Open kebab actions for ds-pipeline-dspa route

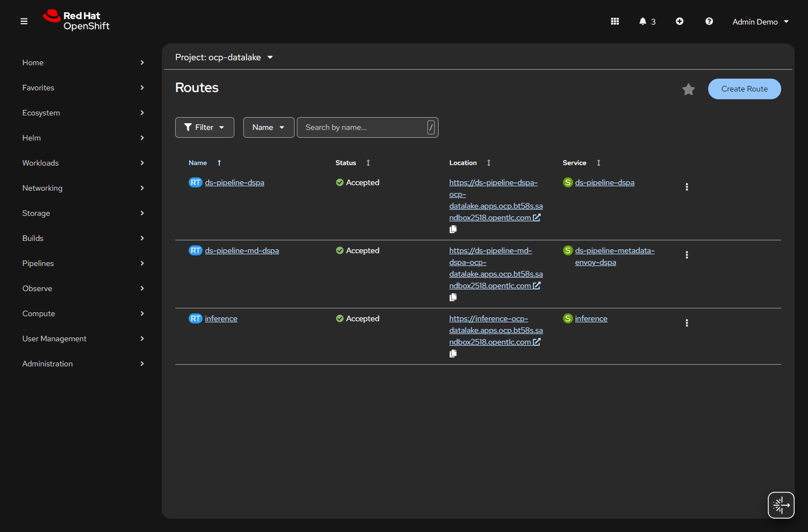point(687,187)
